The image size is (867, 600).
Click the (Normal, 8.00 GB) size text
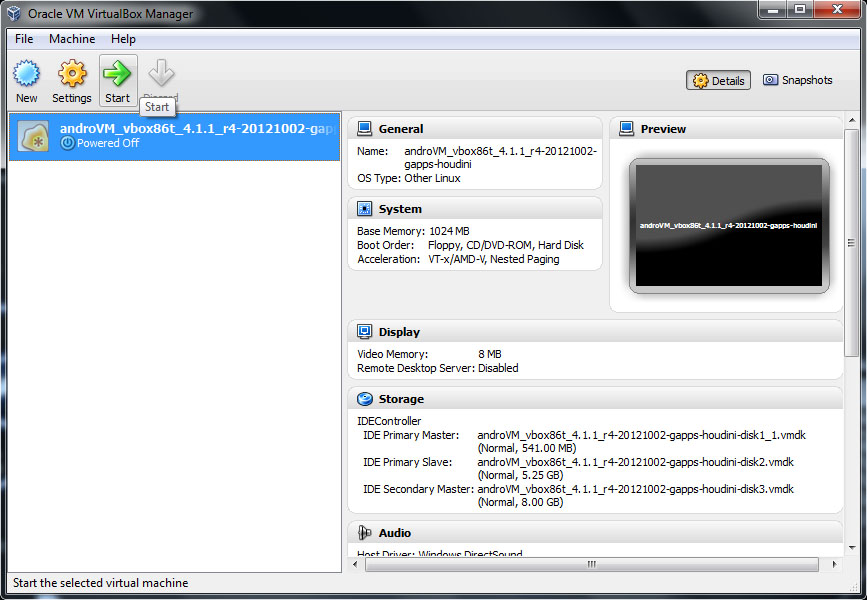pos(520,502)
